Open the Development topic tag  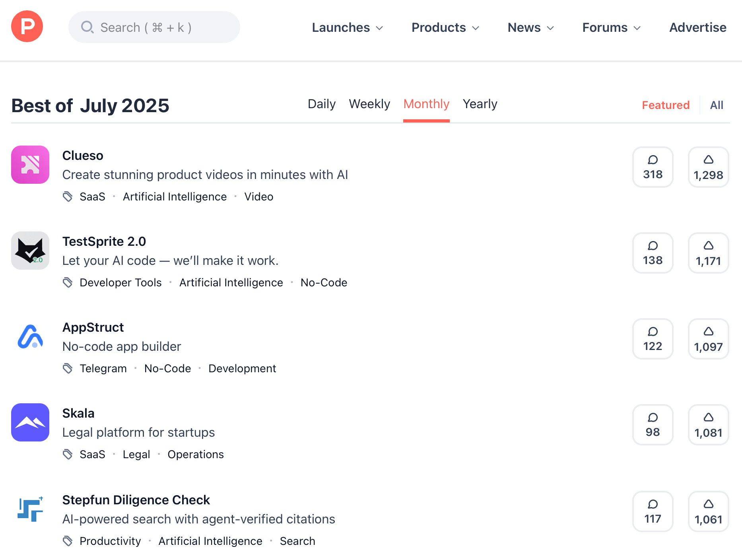tap(242, 368)
